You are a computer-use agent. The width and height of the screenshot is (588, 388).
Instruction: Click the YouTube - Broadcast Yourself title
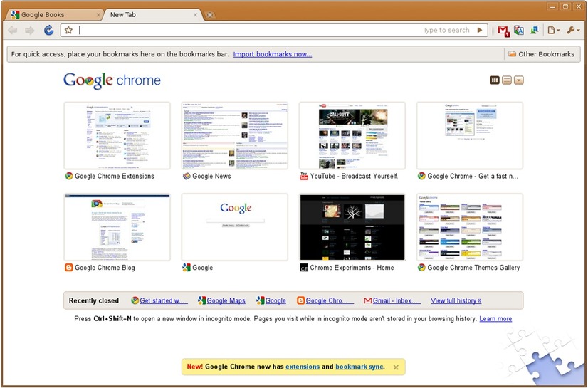[354, 176]
